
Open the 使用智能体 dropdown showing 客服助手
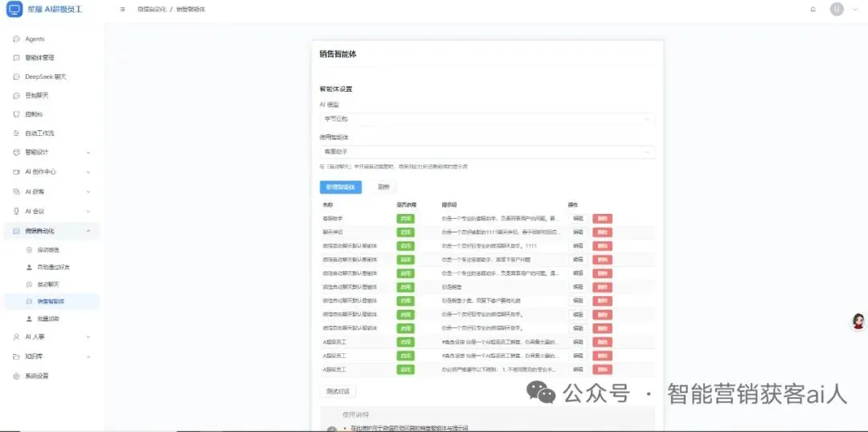[x=487, y=152]
